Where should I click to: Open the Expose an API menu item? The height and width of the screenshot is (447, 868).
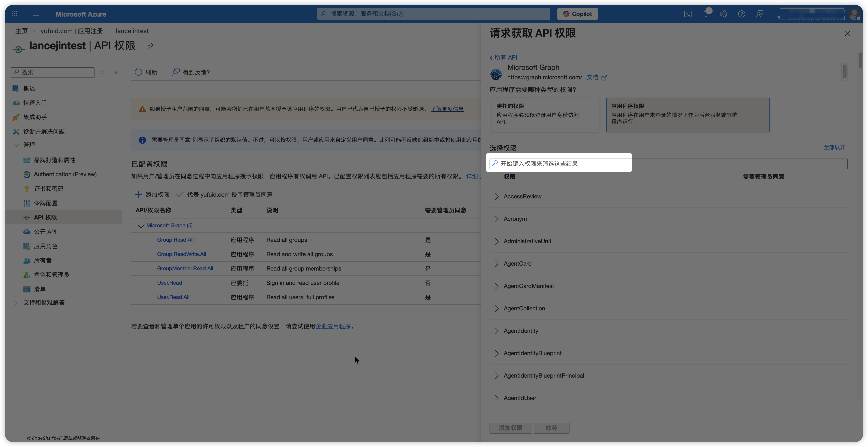(45, 232)
